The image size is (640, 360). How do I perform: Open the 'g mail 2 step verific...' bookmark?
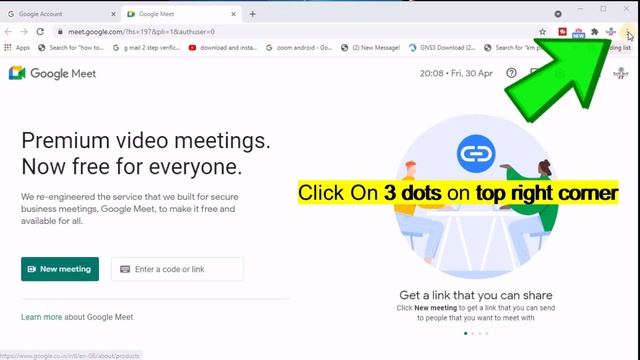(x=146, y=48)
